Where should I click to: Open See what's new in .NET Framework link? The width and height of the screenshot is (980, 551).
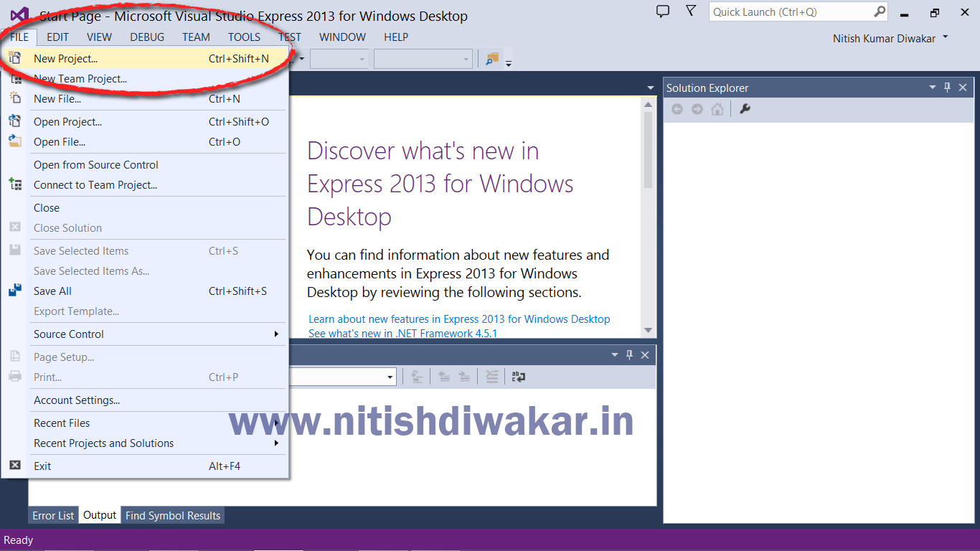pyautogui.click(x=402, y=334)
